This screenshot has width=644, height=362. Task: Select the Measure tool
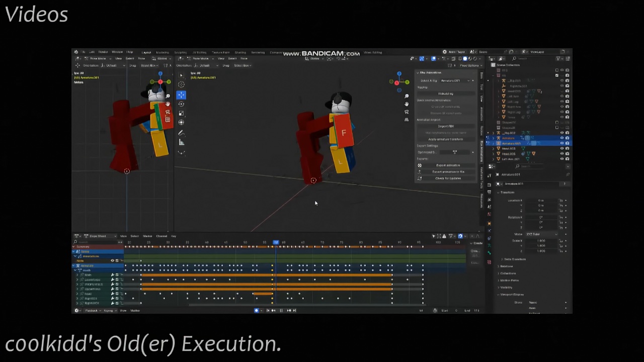pos(181,142)
